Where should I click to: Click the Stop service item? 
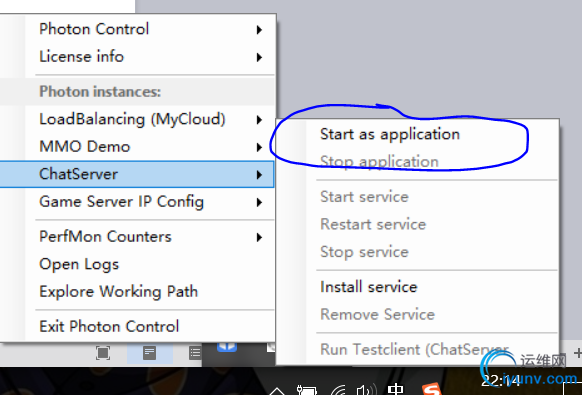(418, 252)
